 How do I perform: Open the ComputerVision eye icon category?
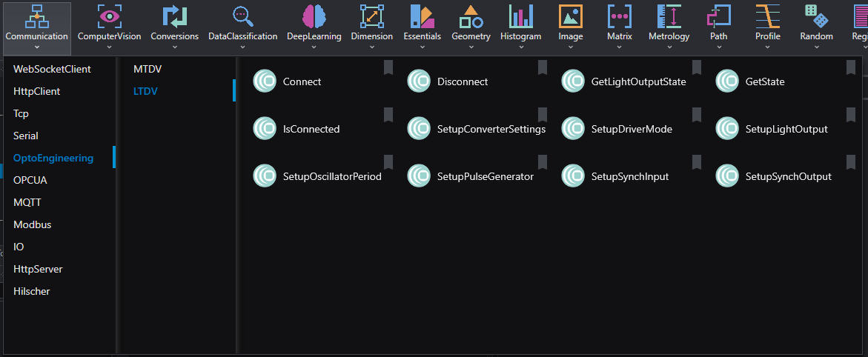[x=109, y=16]
